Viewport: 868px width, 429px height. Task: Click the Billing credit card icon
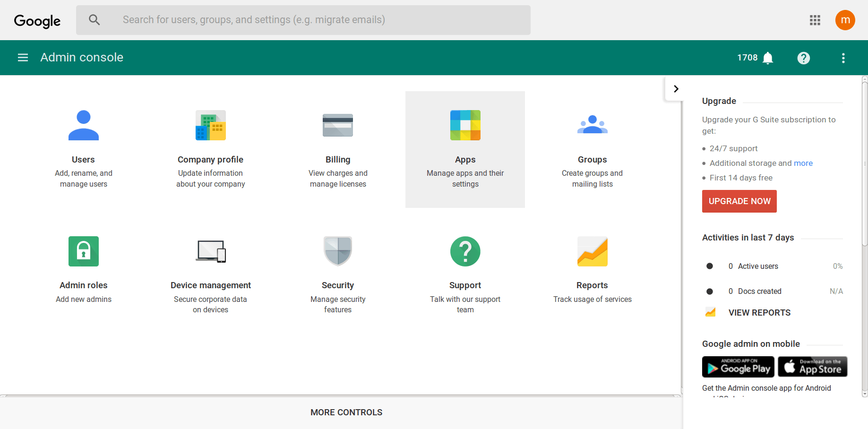tap(337, 125)
